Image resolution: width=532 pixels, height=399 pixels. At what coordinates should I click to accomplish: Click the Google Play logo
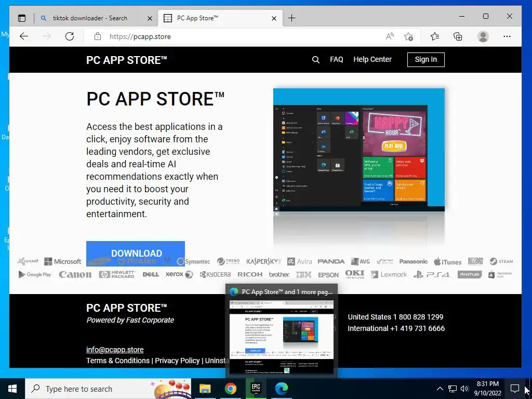pos(35,274)
